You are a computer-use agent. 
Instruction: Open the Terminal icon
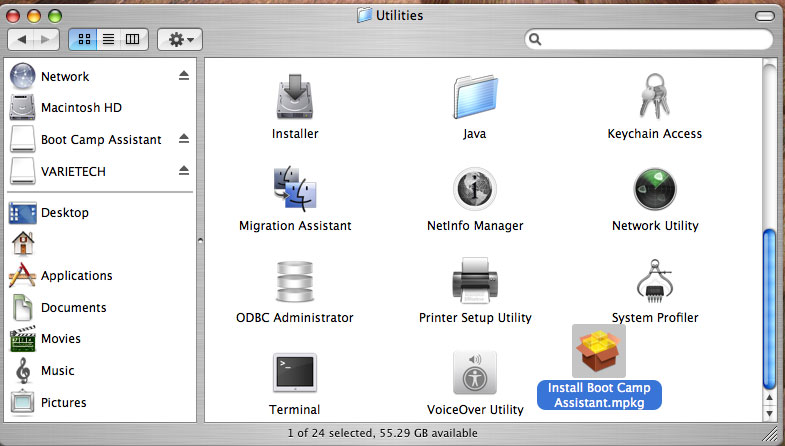click(x=295, y=373)
